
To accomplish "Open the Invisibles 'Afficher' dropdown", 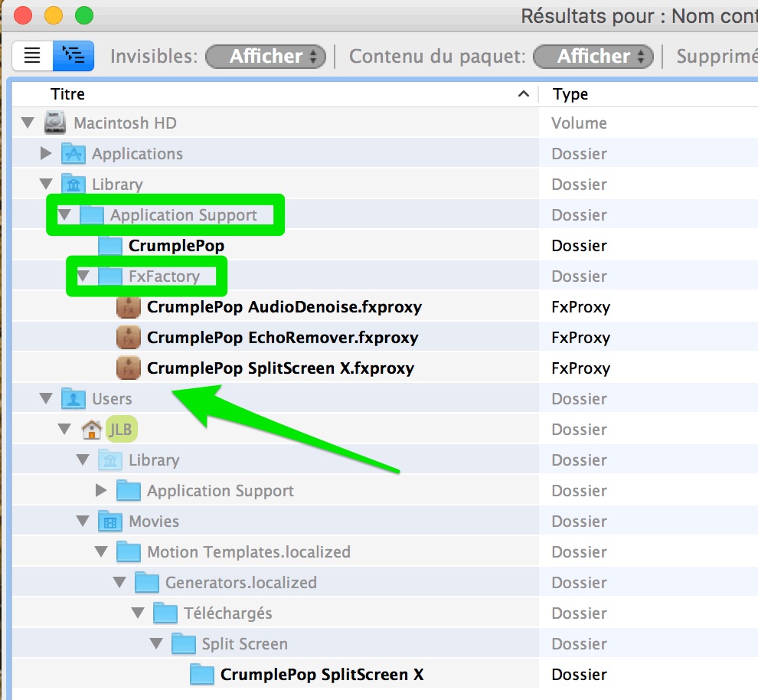I will point(266,56).
